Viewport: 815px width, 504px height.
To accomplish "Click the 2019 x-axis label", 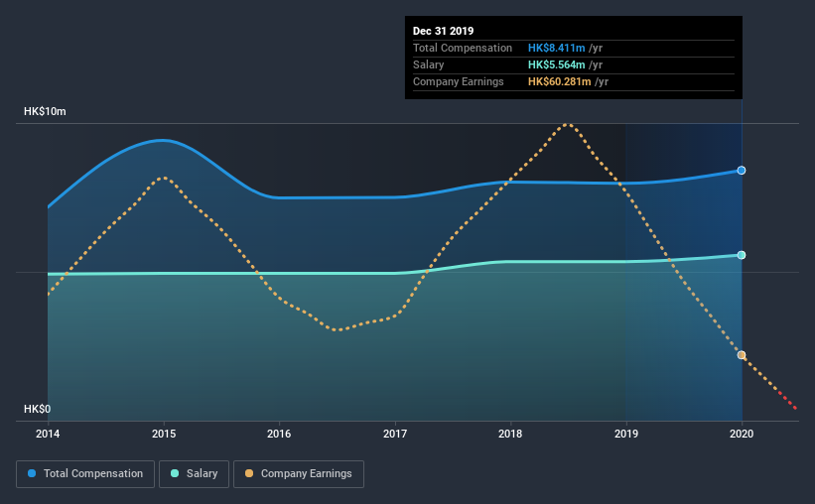I will [x=626, y=434].
